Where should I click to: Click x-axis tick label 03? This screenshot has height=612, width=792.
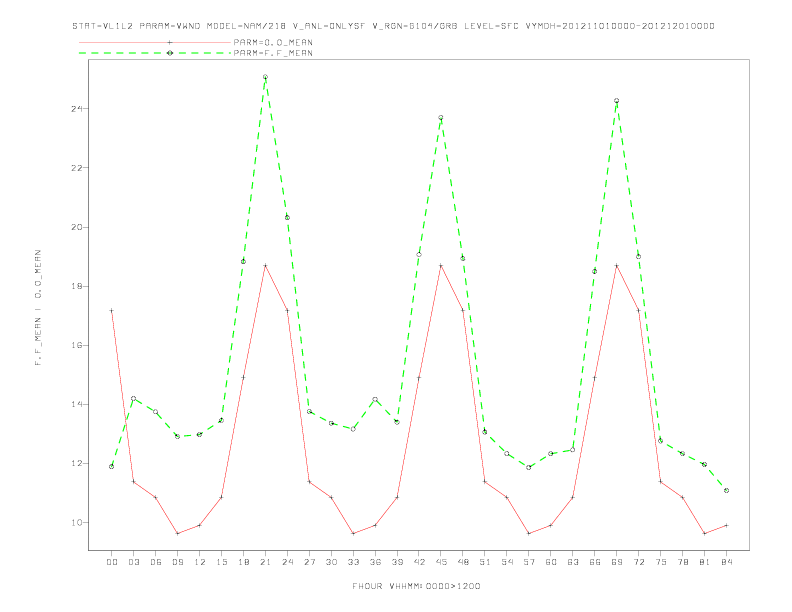[x=133, y=562]
